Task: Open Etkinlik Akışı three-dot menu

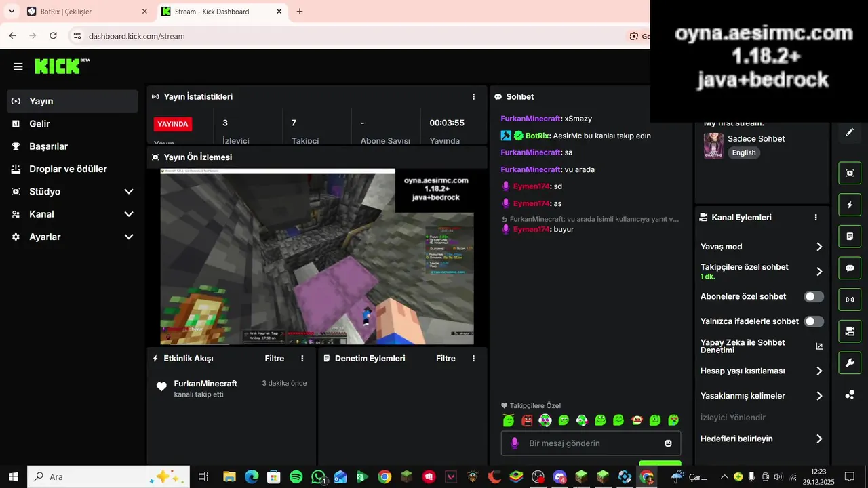Action: click(x=302, y=358)
